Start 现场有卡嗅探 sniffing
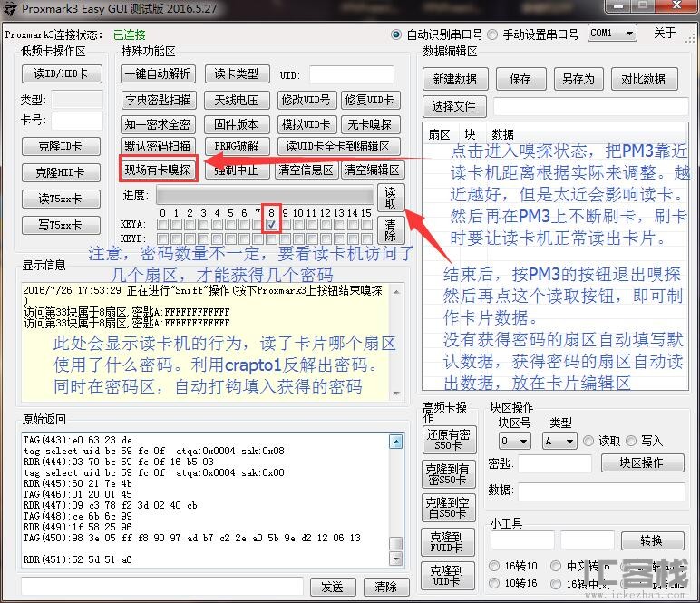The height and width of the screenshot is (603, 700). point(158,170)
